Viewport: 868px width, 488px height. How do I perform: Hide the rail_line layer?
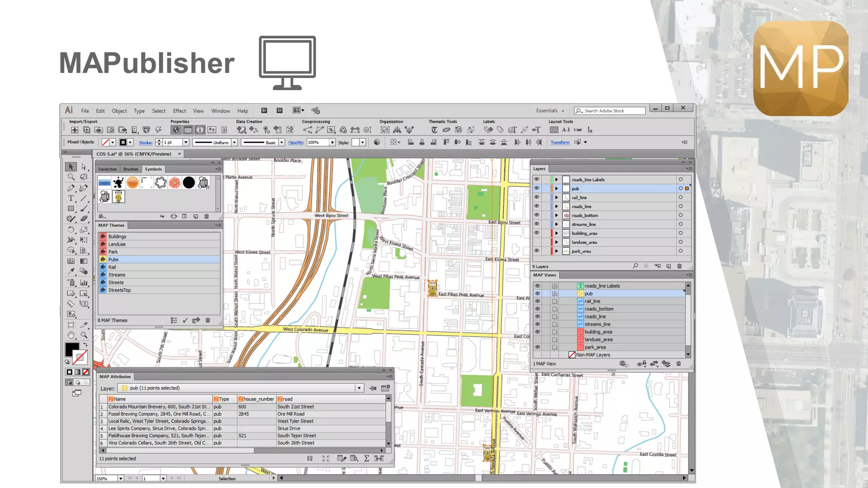pyautogui.click(x=537, y=197)
